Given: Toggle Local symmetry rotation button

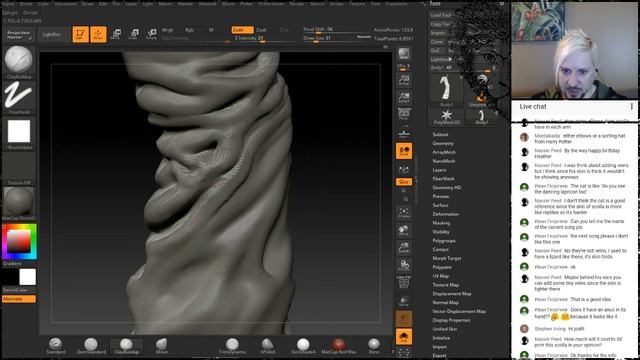Looking at the screenshot, I should click(x=404, y=151).
